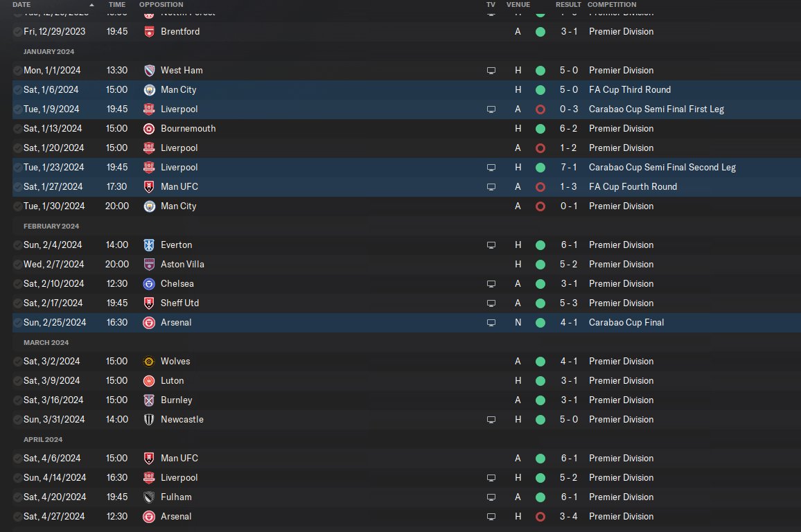Sort by the DATE column header arrow
This screenshot has height=532, width=801.
click(x=91, y=5)
